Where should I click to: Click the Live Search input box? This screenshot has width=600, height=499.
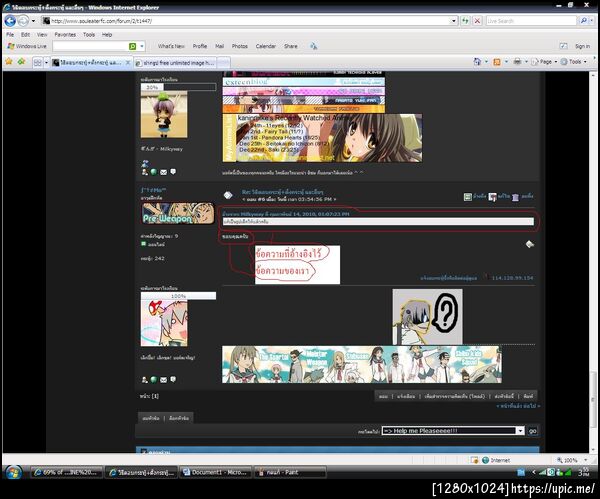click(531, 21)
